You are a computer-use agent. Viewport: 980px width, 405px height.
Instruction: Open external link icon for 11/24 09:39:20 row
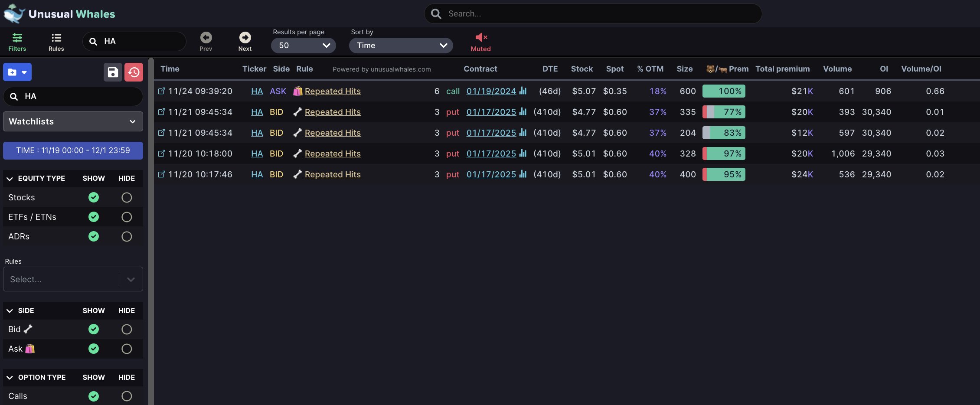[161, 91]
